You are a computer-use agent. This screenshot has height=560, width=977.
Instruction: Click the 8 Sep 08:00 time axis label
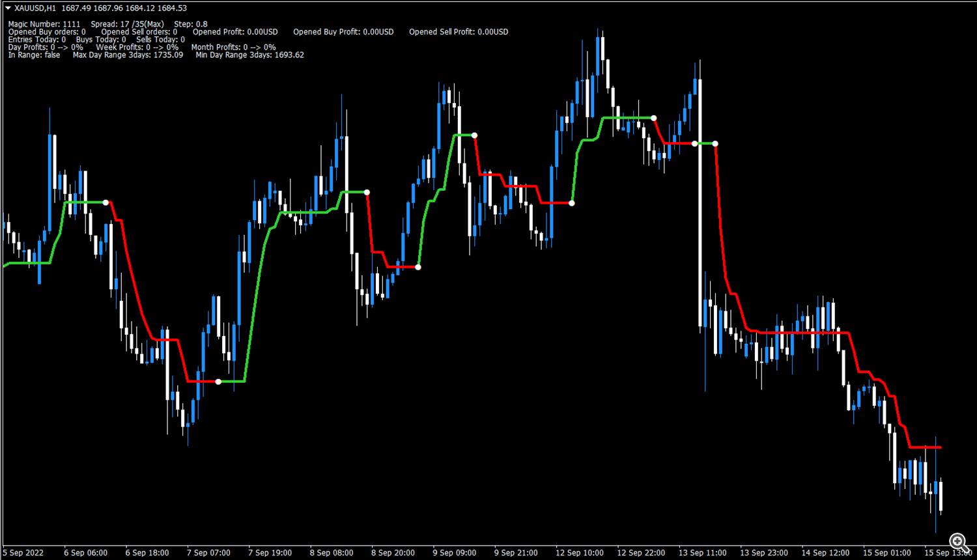(x=332, y=553)
